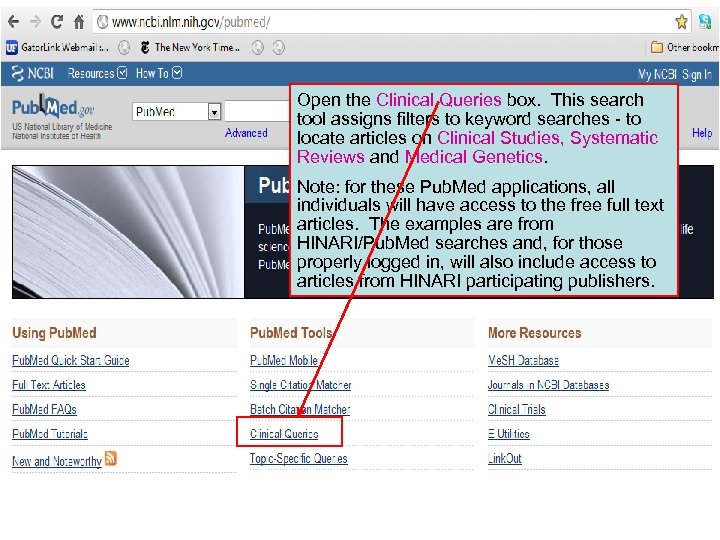Open the Advanced search link
720x540 pixels.
(x=246, y=133)
